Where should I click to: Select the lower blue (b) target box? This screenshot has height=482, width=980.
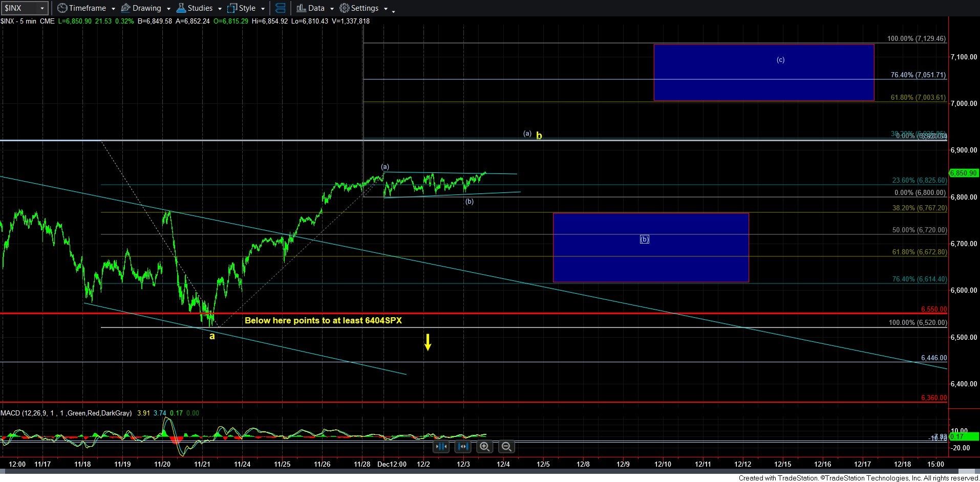[x=650, y=248]
